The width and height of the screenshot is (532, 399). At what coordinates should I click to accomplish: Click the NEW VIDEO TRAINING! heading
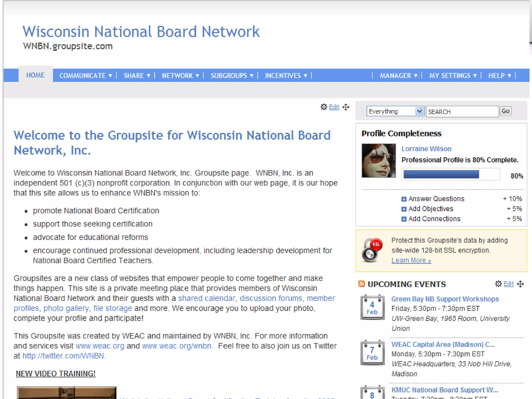[x=56, y=374]
